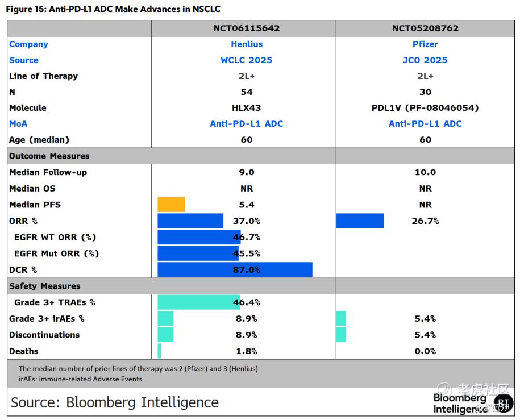Open the Henlius company link
Screen dimensions: 520x420
[x=247, y=44]
